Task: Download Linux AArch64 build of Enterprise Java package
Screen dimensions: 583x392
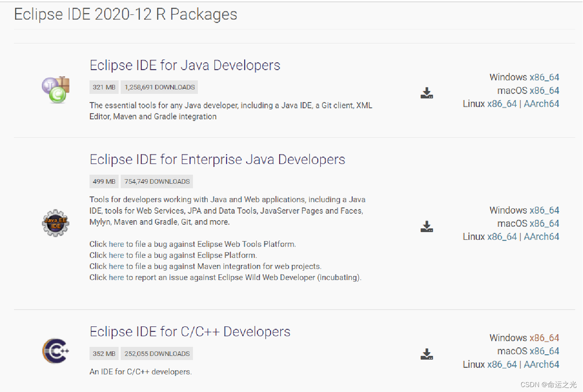Action: 541,237
